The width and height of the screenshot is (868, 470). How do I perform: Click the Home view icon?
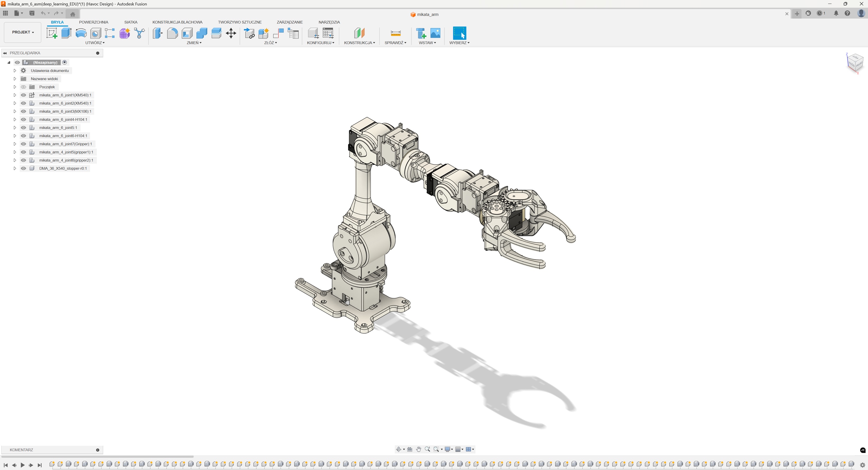72,14
